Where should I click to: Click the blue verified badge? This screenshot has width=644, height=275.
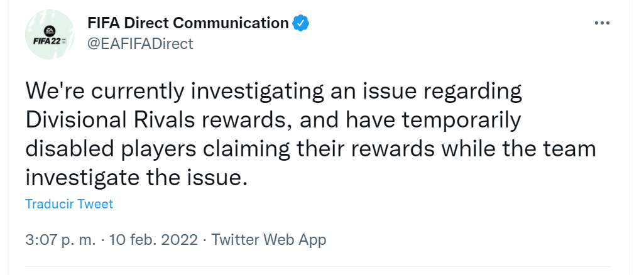pyautogui.click(x=300, y=23)
